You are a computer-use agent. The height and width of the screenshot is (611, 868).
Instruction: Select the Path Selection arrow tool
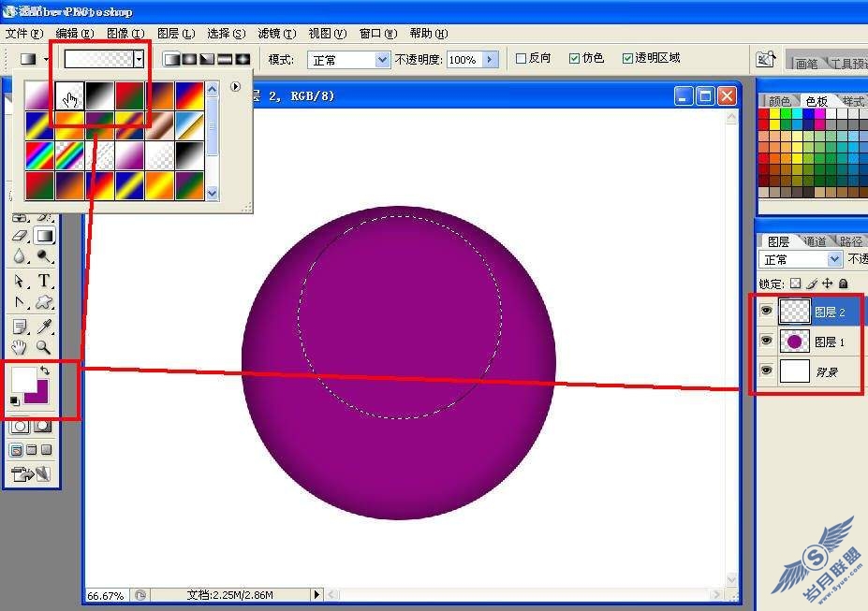coord(20,281)
